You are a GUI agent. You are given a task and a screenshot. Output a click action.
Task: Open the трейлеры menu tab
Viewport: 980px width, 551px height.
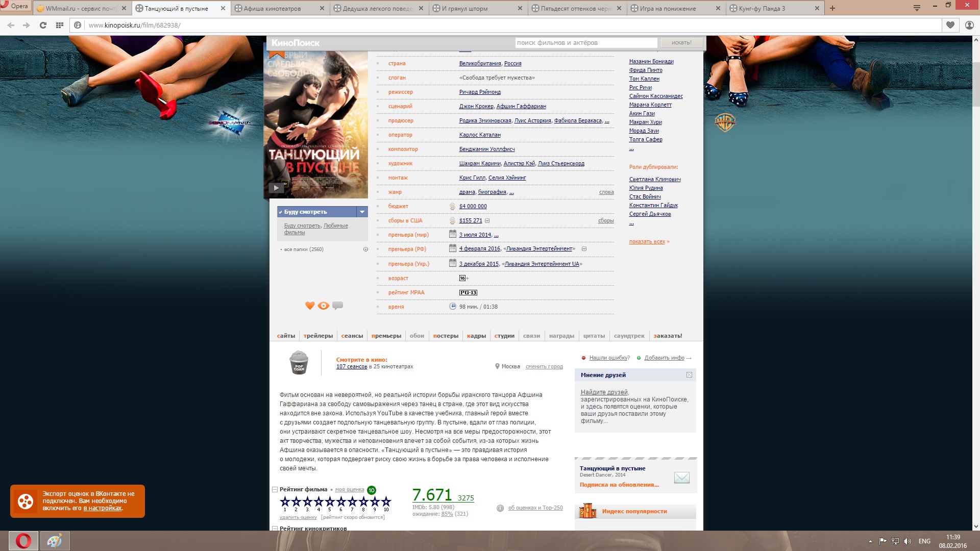(x=318, y=336)
